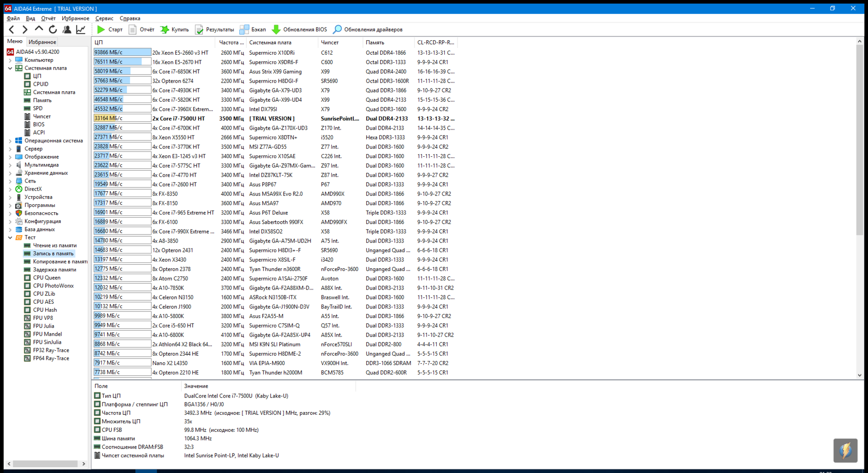Open the graph chart toolbar icon
Screen dimensions: 868x473
point(80,30)
